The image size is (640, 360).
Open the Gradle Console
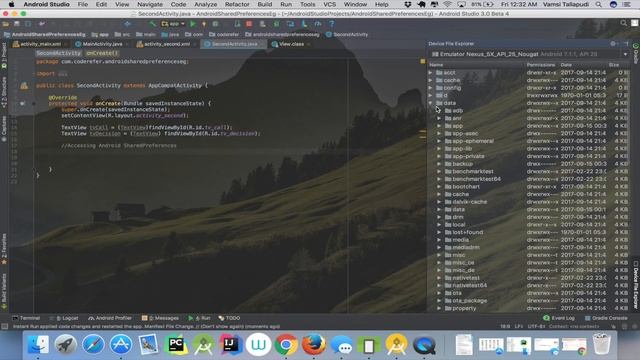click(606, 318)
